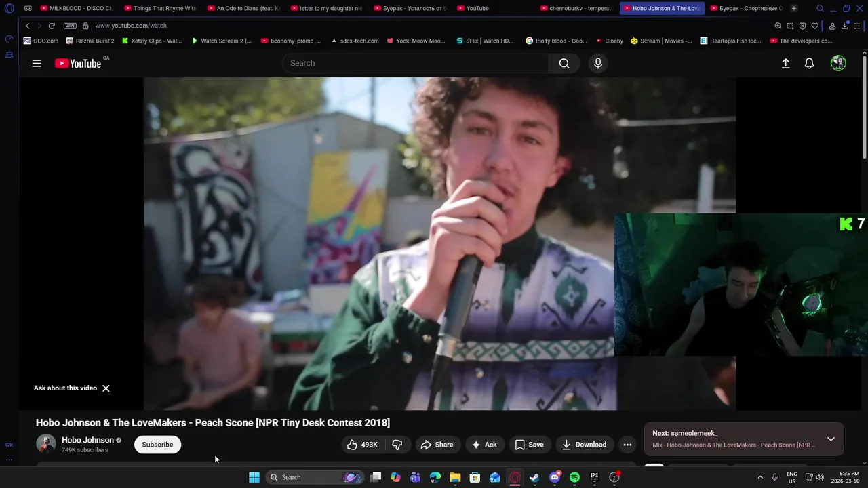This screenshot has height=488, width=868.
Task: Show hidden system tray icons chevron
Action: pyautogui.click(x=760, y=477)
